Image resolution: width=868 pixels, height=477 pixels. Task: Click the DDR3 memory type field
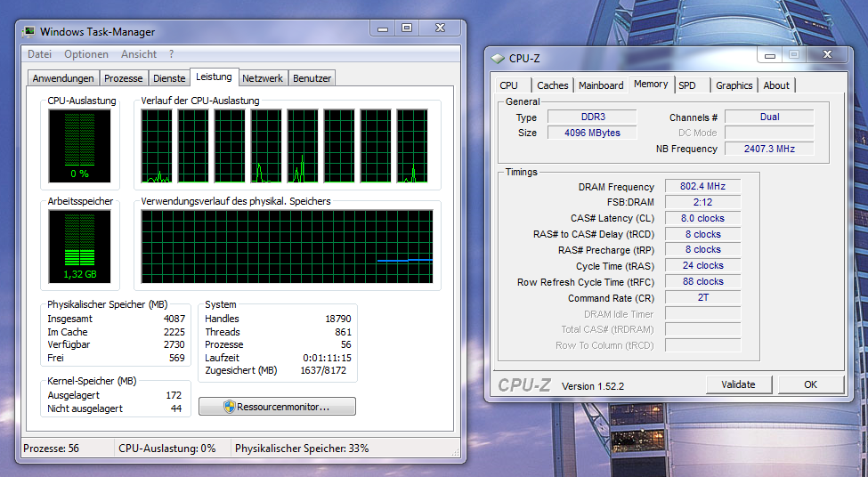[x=592, y=117]
